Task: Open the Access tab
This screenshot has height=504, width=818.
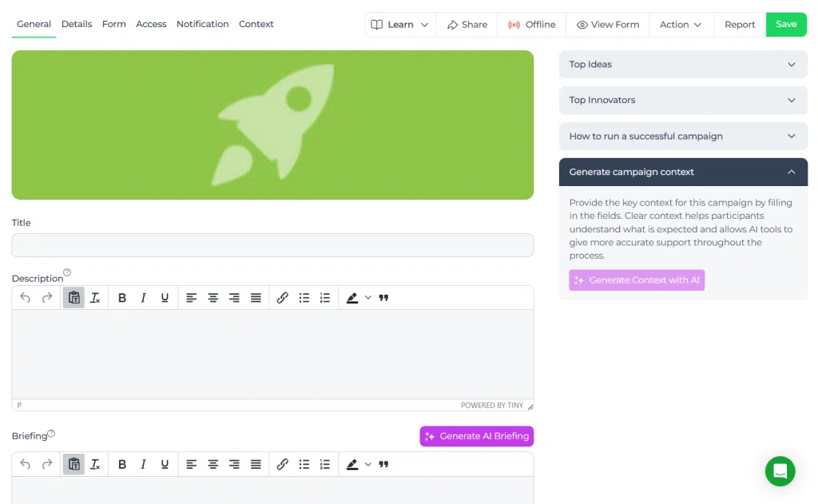Action: click(151, 24)
